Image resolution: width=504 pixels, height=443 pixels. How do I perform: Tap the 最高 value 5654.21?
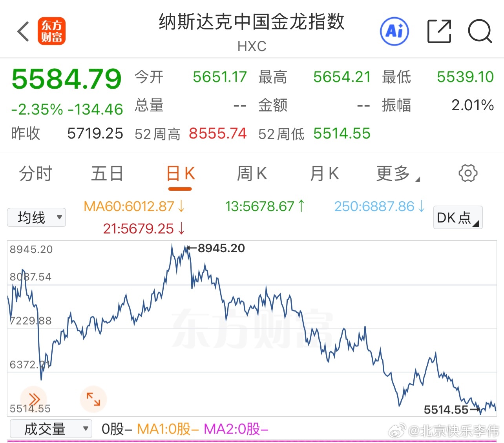click(342, 77)
